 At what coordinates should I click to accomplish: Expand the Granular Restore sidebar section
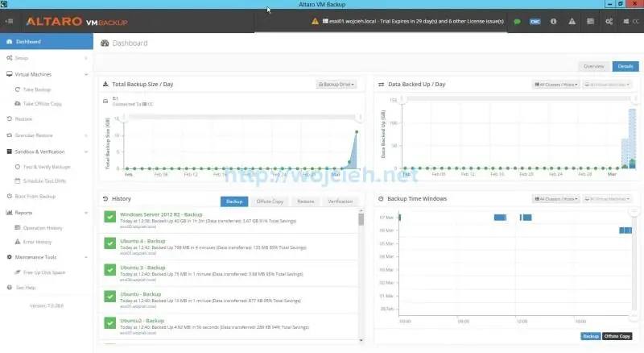pos(47,135)
